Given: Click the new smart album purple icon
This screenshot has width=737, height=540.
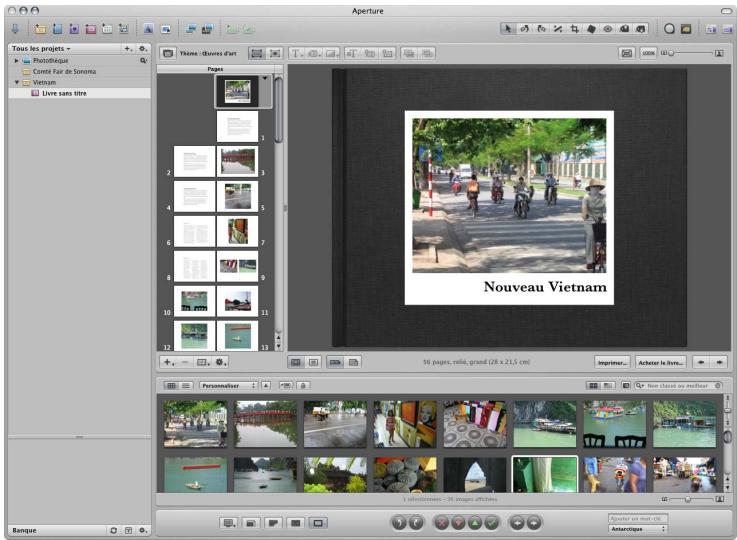Looking at the screenshot, I should pyautogui.click(x=74, y=29).
